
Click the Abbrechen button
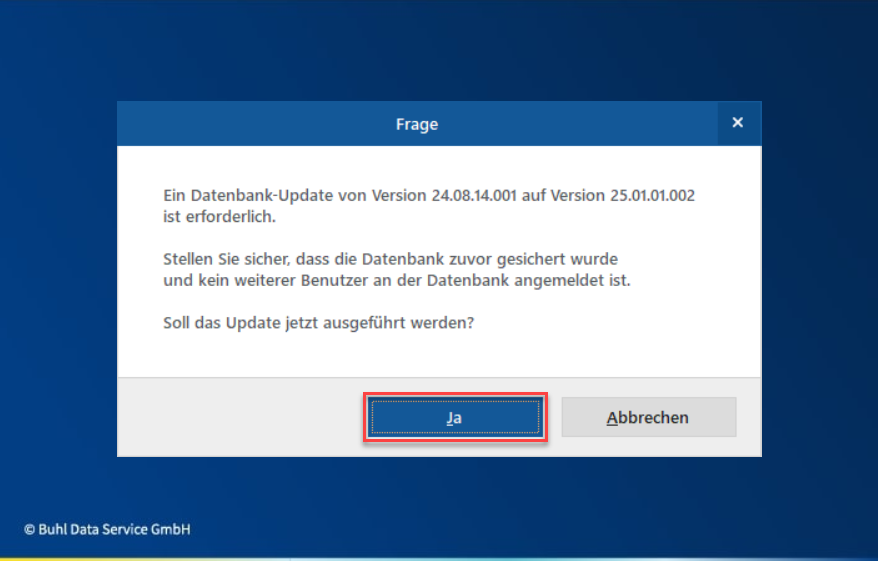point(648,417)
